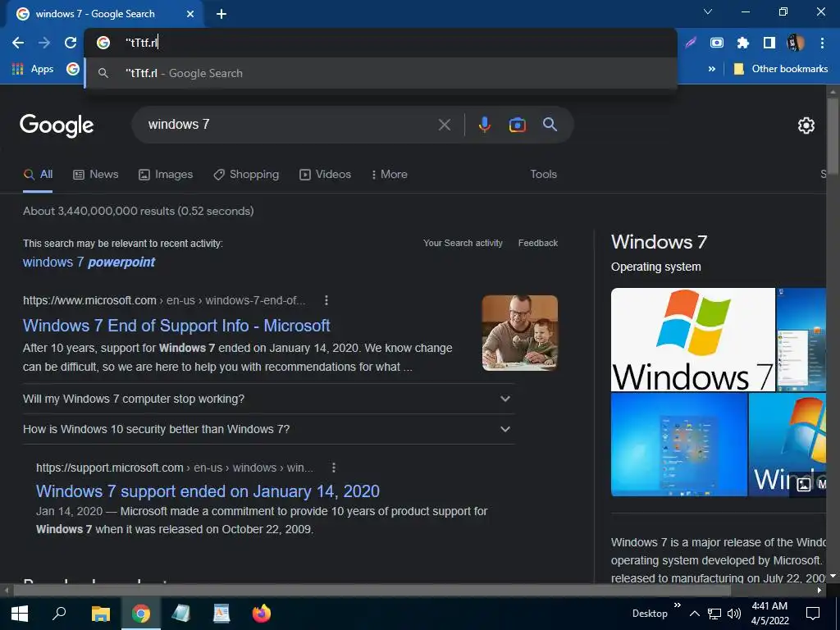Send Feedback on the recent activity suggestion
Image resolution: width=840 pixels, height=630 pixels.
[538, 243]
